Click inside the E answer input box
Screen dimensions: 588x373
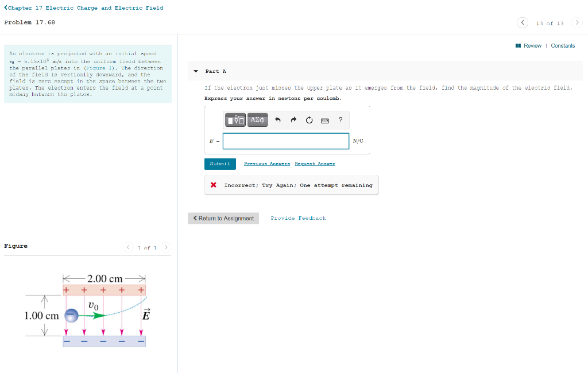(285, 141)
